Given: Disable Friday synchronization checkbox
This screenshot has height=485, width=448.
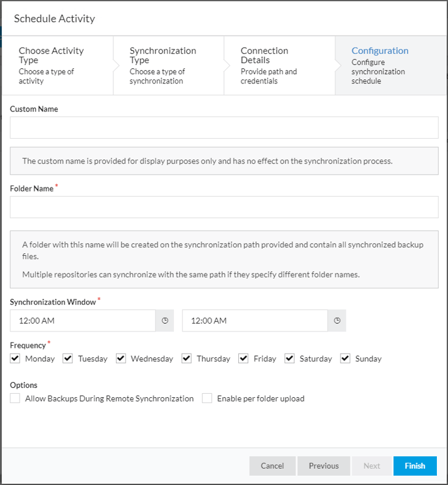Looking at the screenshot, I should point(243,359).
